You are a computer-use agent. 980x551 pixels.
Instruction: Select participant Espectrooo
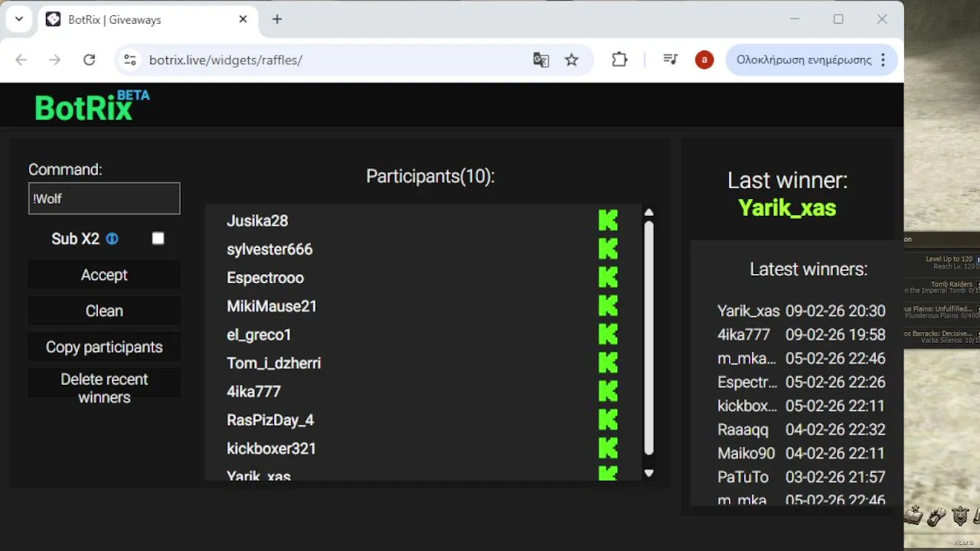coord(265,277)
